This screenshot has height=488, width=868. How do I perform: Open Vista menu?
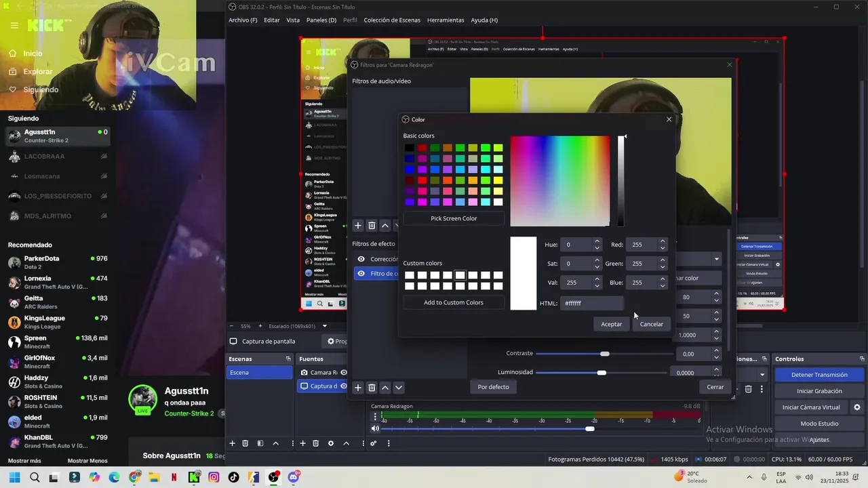pyautogui.click(x=293, y=20)
